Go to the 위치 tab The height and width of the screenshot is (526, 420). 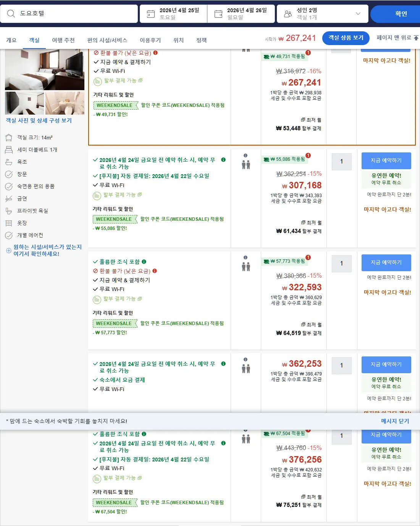click(179, 40)
